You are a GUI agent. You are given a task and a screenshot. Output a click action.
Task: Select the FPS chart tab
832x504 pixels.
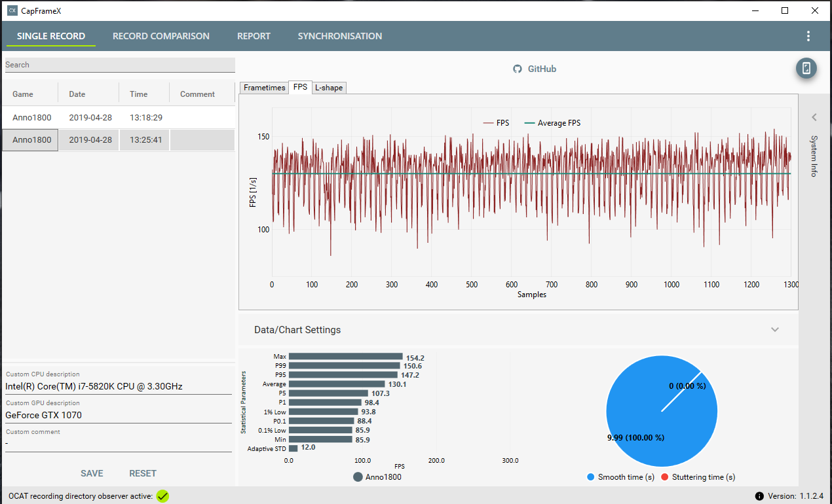point(300,87)
